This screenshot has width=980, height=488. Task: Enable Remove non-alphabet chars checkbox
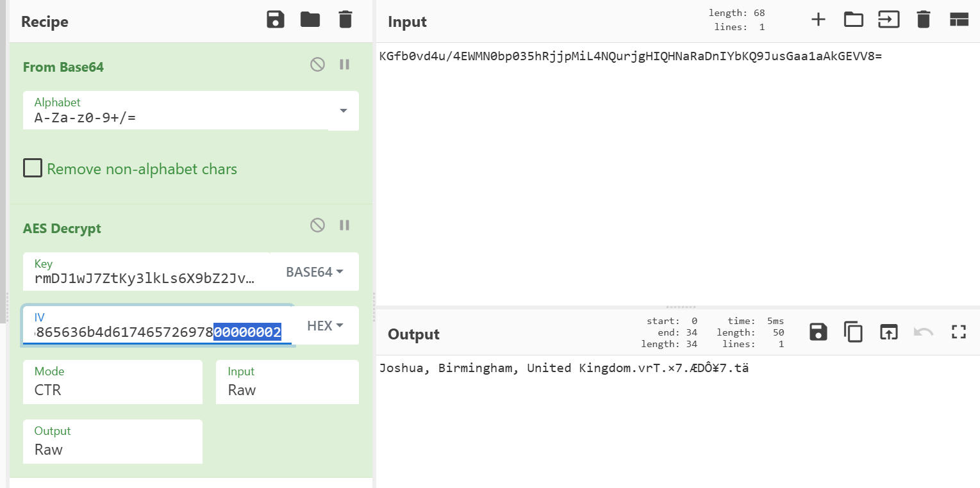[33, 168]
